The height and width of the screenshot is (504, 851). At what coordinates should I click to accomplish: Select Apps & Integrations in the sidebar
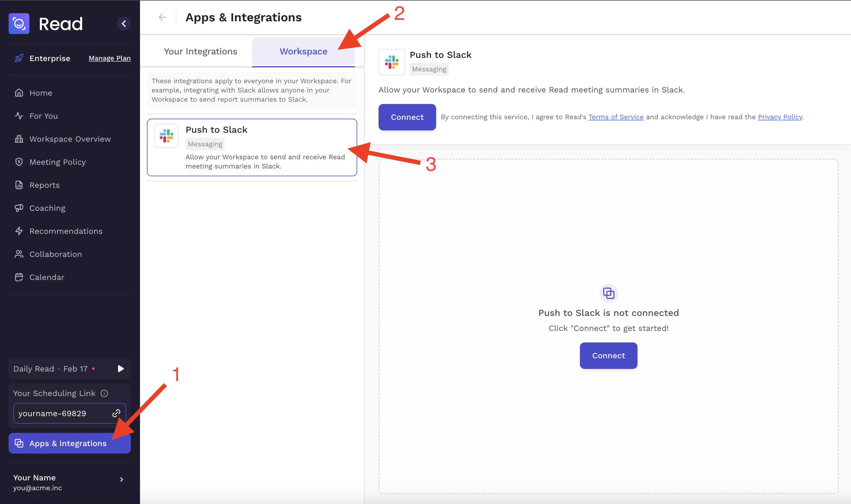point(70,443)
